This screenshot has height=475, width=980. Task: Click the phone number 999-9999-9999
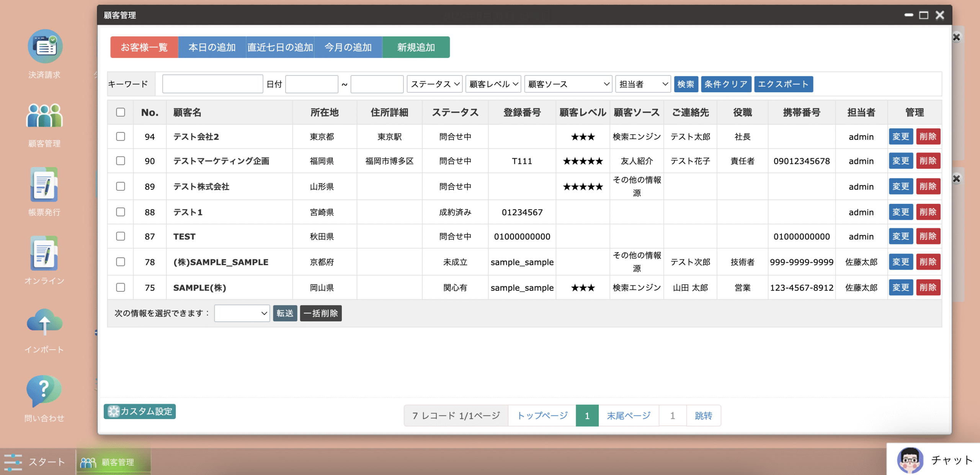pos(802,262)
